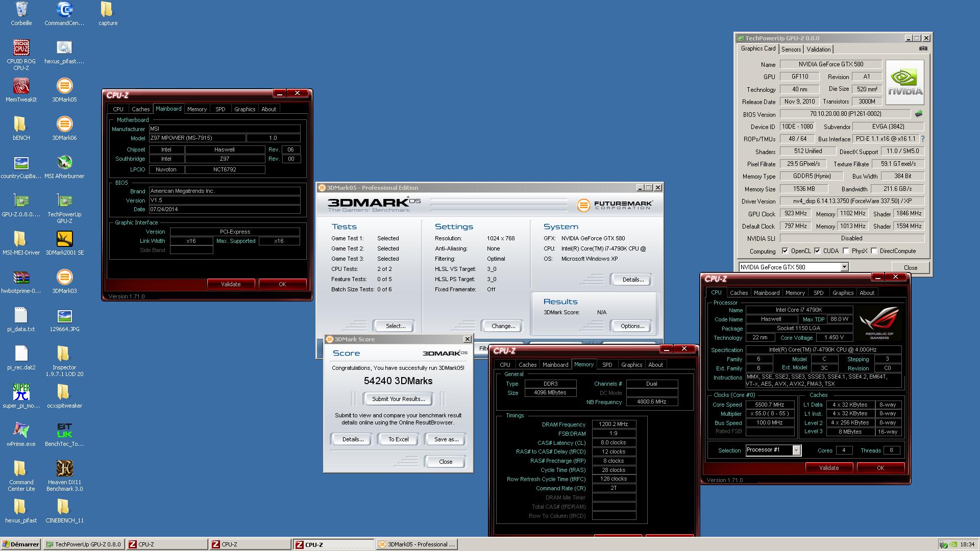Open the capture folder on desktop

[x=107, y=10]
